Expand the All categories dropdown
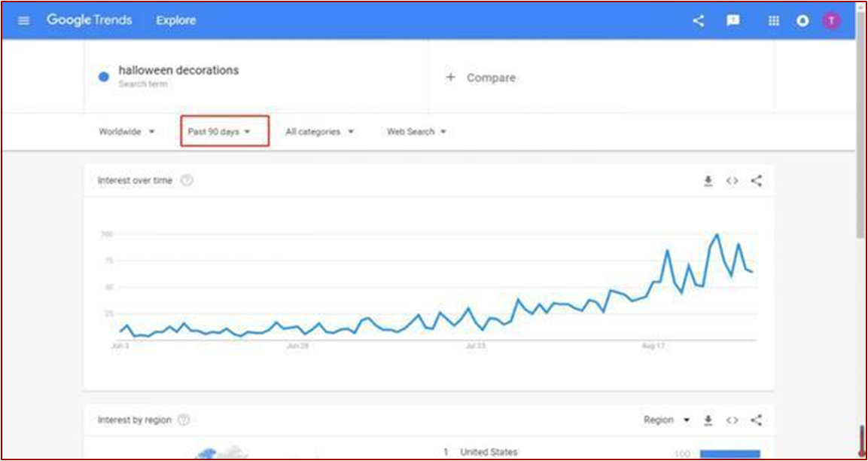This screenshot has height=461, width=868. point(319,132)
